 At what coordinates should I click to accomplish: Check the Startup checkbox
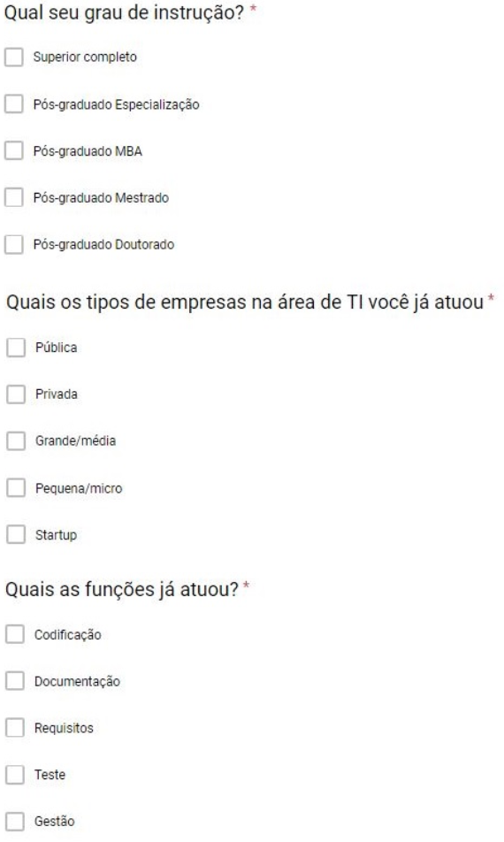16,534
